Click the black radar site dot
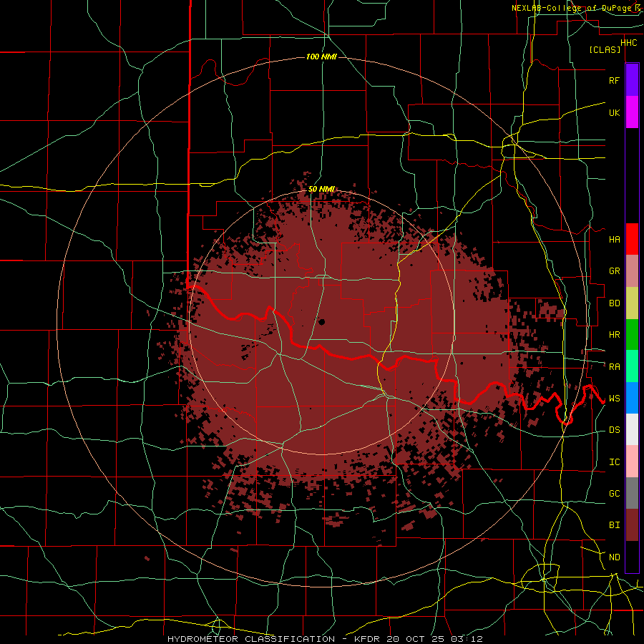The image size is (644, 644). [x=322, y=322]
